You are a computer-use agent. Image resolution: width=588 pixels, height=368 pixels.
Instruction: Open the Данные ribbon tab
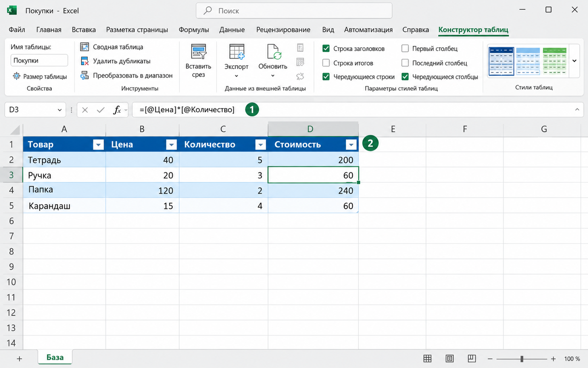232,29
